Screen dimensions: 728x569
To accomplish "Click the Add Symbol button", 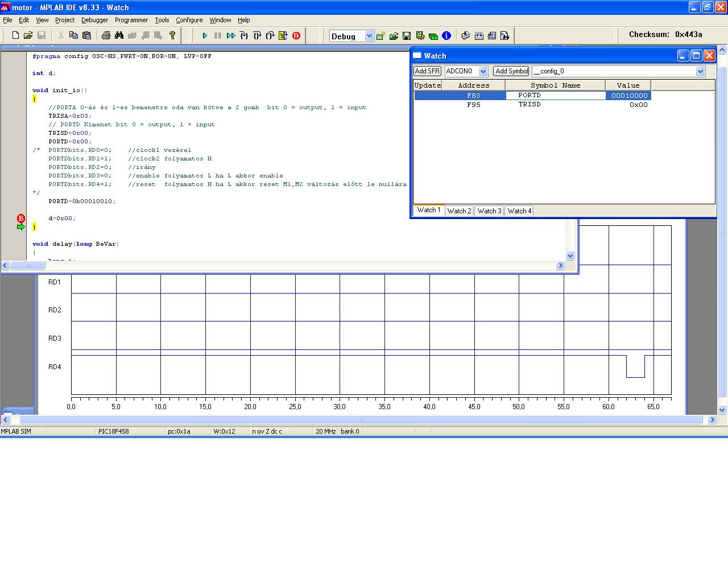I will point(511,71).
